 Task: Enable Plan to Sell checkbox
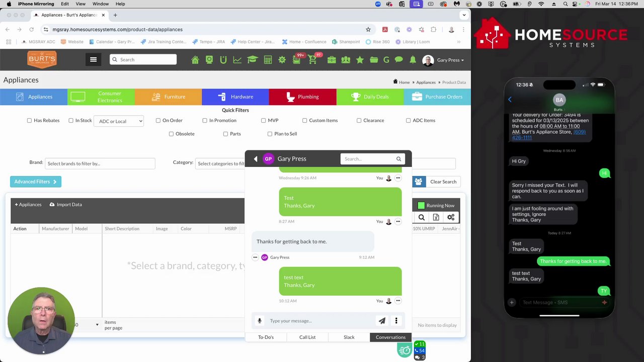tap(270, 134)
